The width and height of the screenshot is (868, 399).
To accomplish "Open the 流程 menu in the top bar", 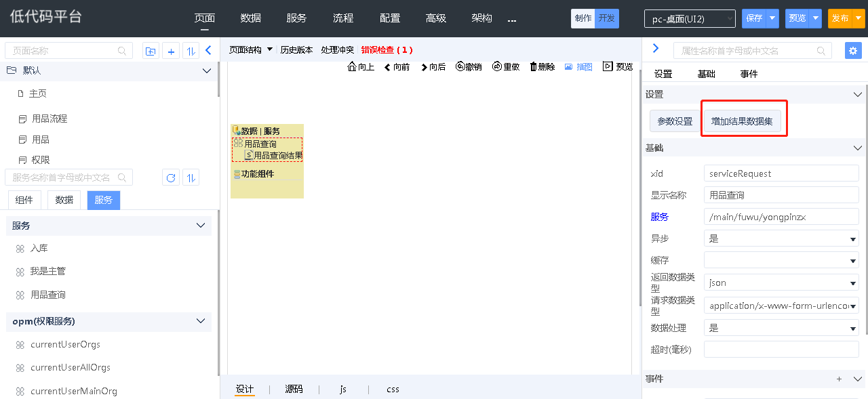I will click(343, 18).
